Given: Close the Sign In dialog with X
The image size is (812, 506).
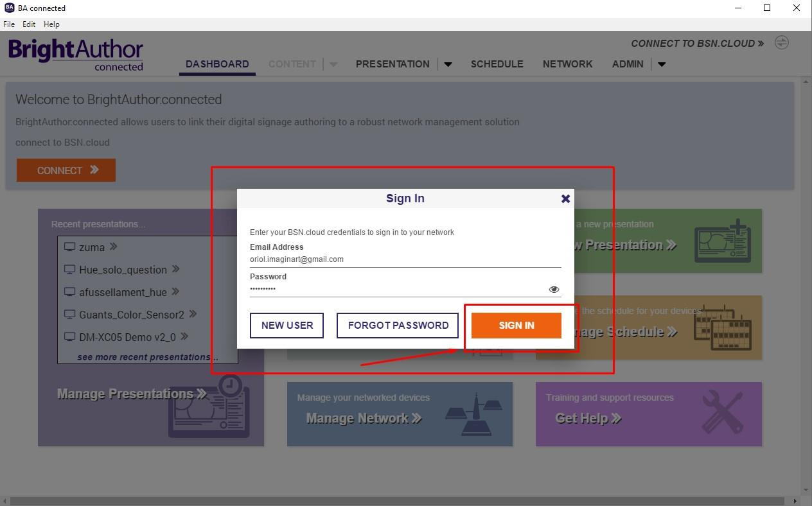Looking at the screenshot, I should 565,198.
